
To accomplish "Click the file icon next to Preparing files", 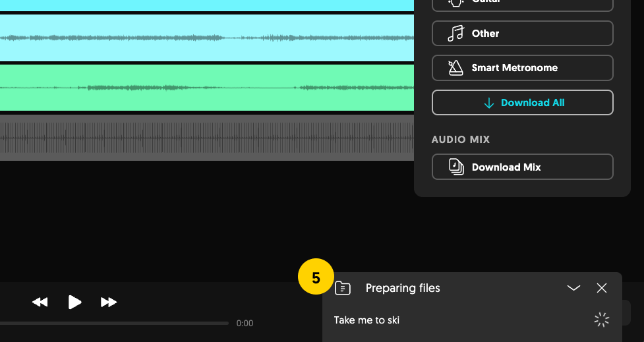I will pos(343,288).
